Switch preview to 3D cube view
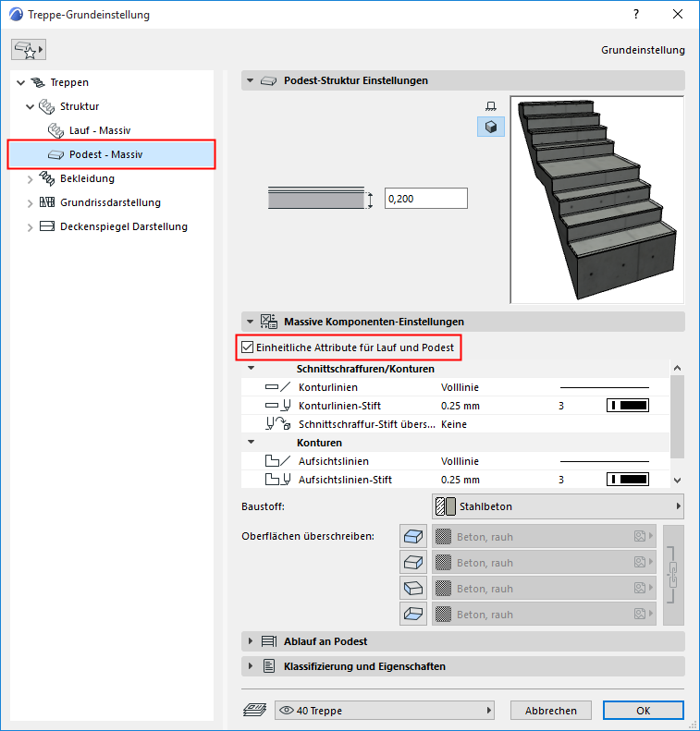The image size is (700, 731). click(491, 127)
